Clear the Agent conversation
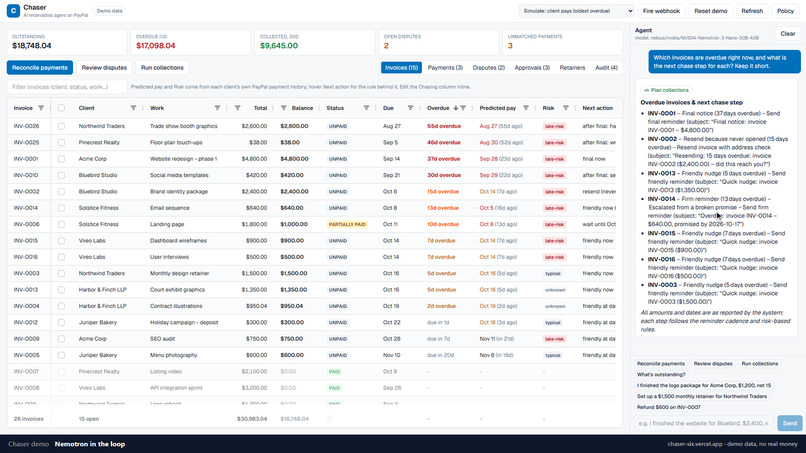The width and height of the screenshot is (806, 453). click(787, 33)
